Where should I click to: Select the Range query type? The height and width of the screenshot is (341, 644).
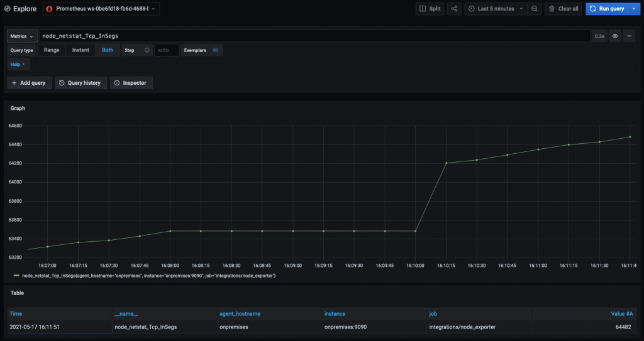point(52,50)
